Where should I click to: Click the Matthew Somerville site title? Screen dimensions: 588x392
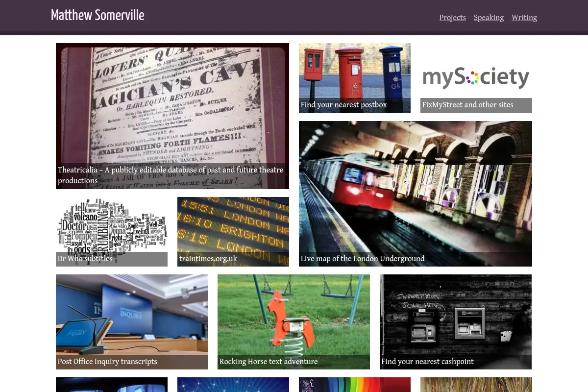(x=98, y=16)
